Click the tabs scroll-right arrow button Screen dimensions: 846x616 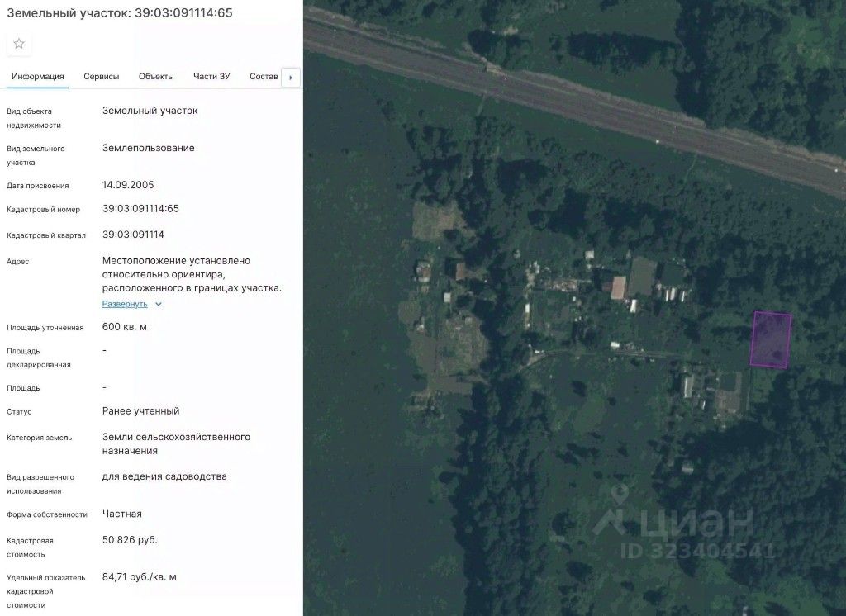point(291,77)
